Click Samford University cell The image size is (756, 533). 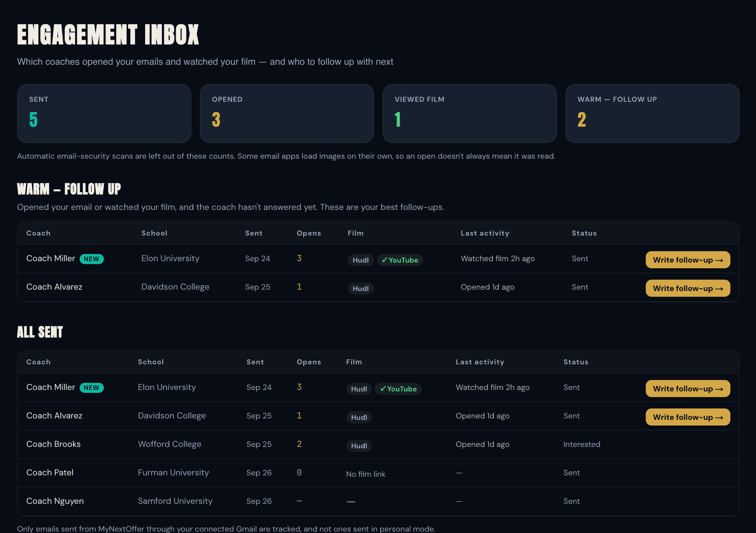tap(175, 501)
